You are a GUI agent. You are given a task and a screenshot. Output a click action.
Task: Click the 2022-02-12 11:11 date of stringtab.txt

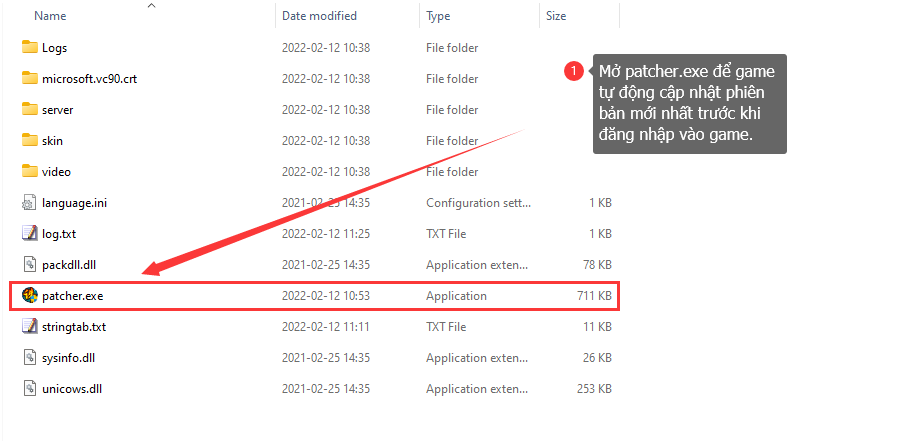(x=326, y=326)
